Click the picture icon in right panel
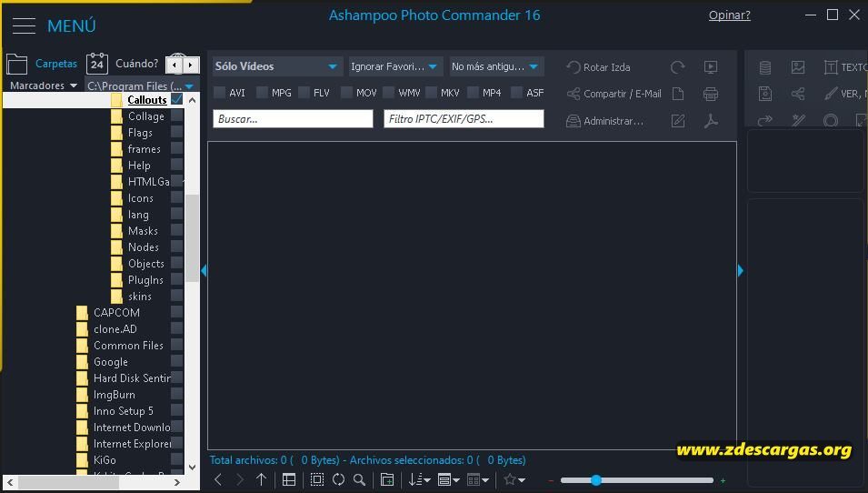 pos(798,67)
